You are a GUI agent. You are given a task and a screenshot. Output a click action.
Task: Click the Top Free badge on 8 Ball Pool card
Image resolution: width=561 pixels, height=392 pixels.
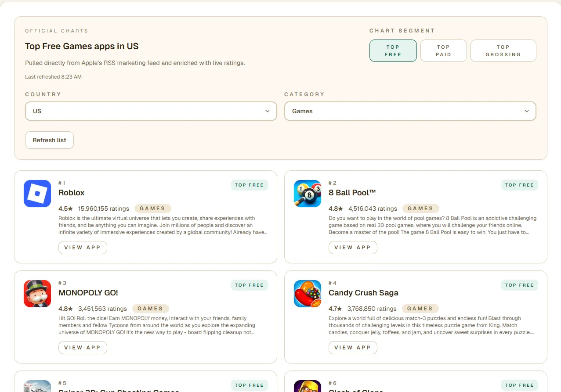coord(519,185)
